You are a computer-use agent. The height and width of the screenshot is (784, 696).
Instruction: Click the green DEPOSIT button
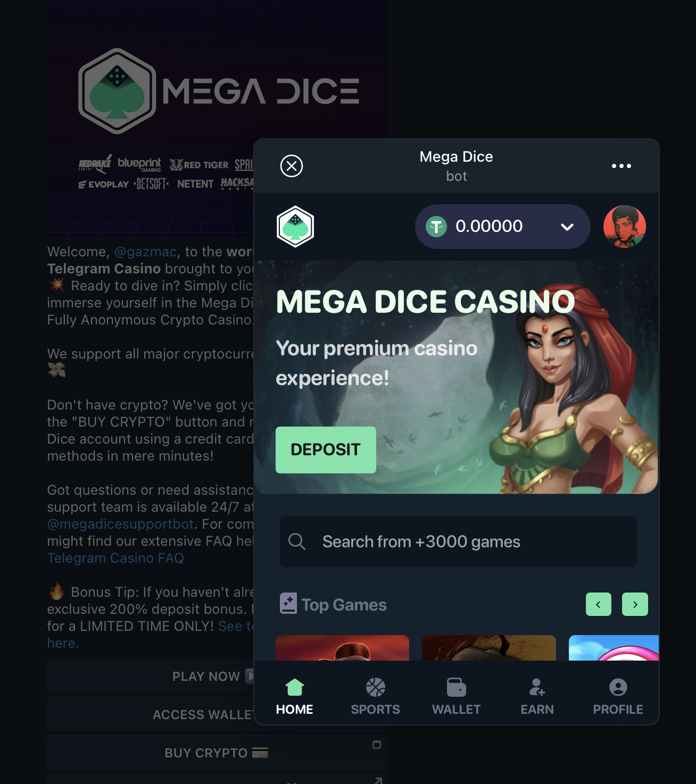point(326,450)
